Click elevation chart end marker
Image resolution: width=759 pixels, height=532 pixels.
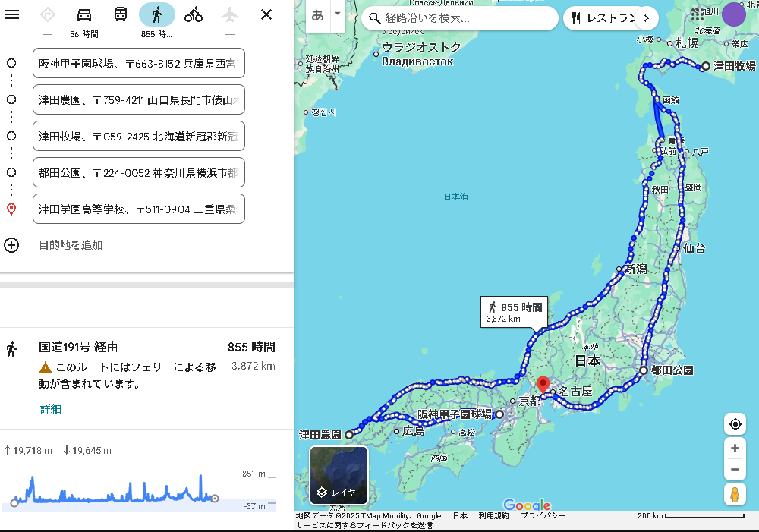click(x=215, y=498)
